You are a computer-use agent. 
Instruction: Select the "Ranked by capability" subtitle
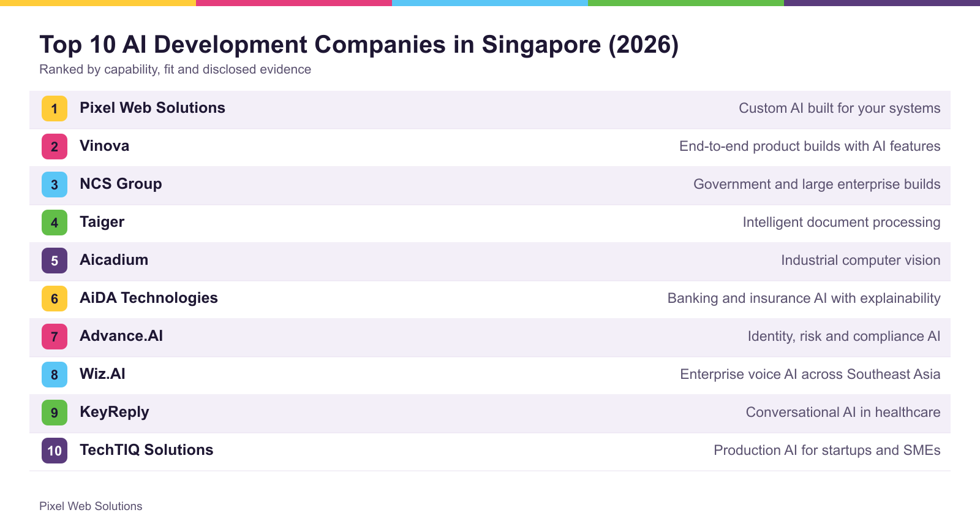pyautogui.click(x=175, y=69)
